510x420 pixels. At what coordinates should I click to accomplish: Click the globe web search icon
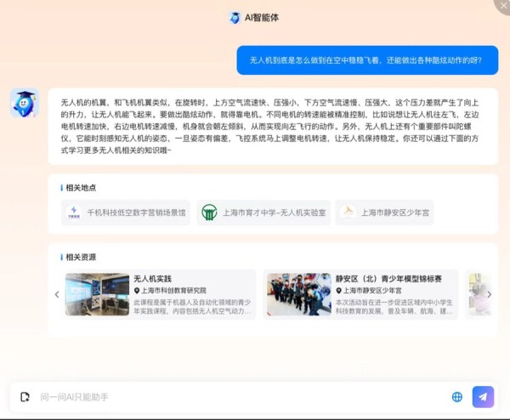[457, 396]
